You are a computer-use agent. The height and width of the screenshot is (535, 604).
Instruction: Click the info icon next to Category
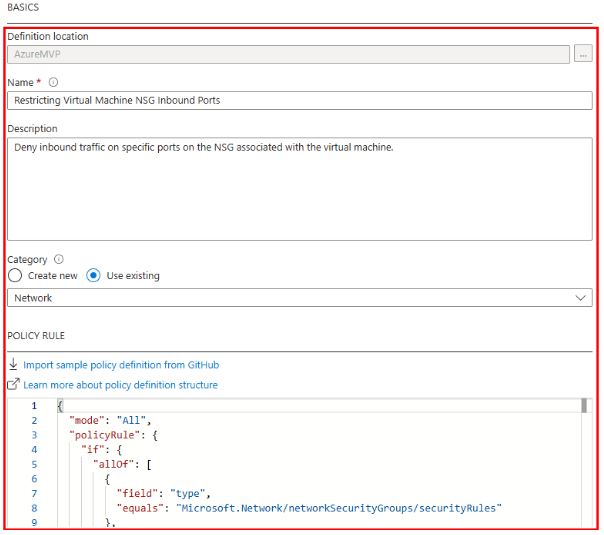click(59, 259)
